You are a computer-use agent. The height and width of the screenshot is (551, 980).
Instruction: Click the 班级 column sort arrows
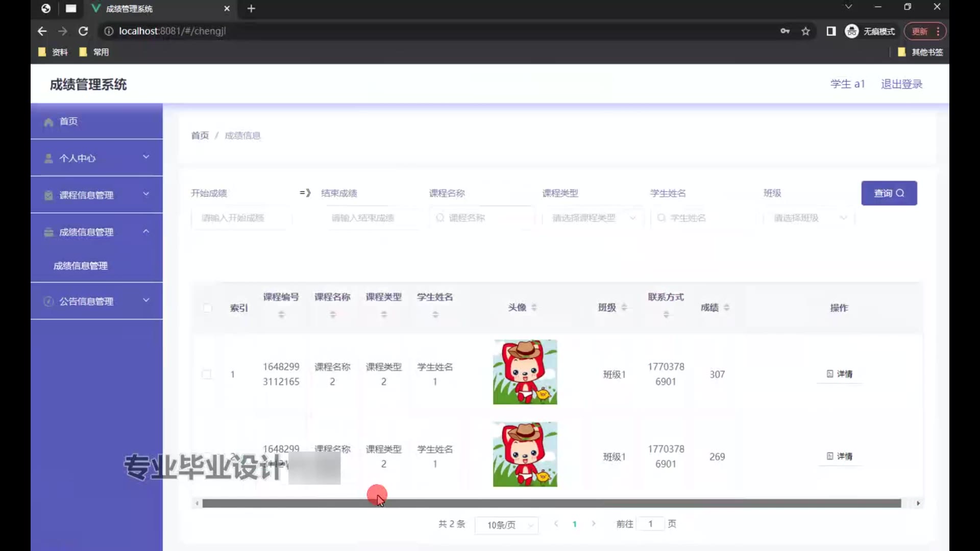(624, 308)
